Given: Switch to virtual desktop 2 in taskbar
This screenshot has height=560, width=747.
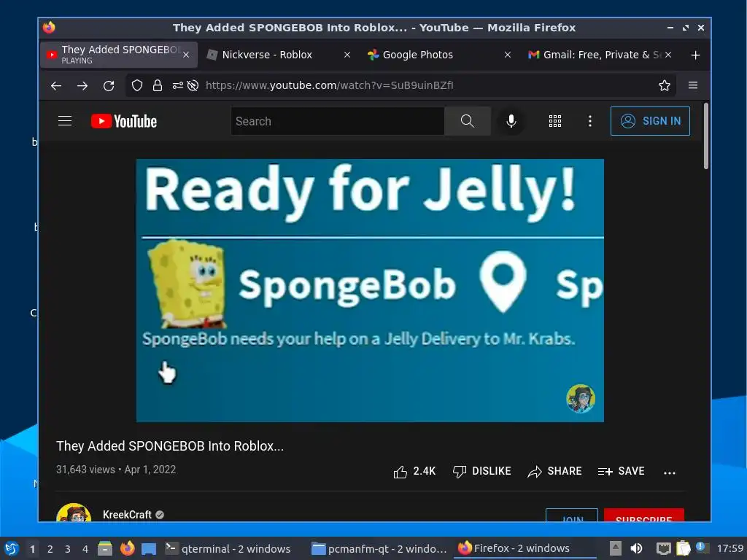Looking at the screenshot, I should tap(50, 549).
